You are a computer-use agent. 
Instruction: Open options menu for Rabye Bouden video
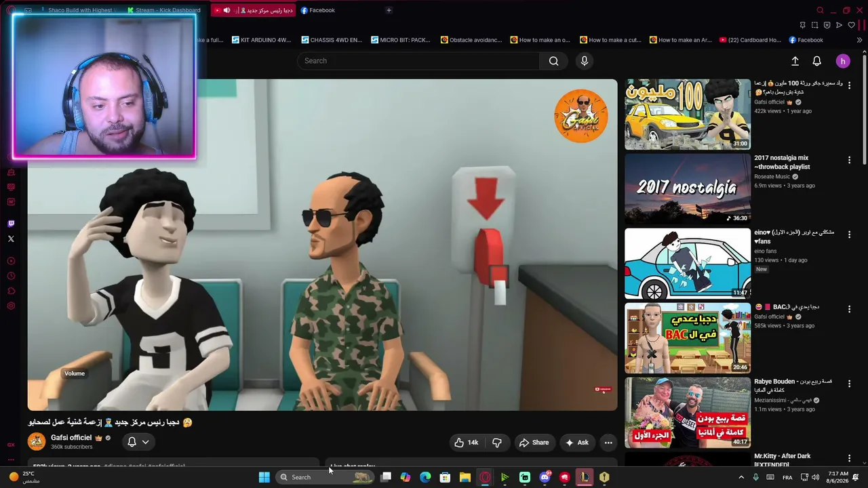(x=849, y=384)
